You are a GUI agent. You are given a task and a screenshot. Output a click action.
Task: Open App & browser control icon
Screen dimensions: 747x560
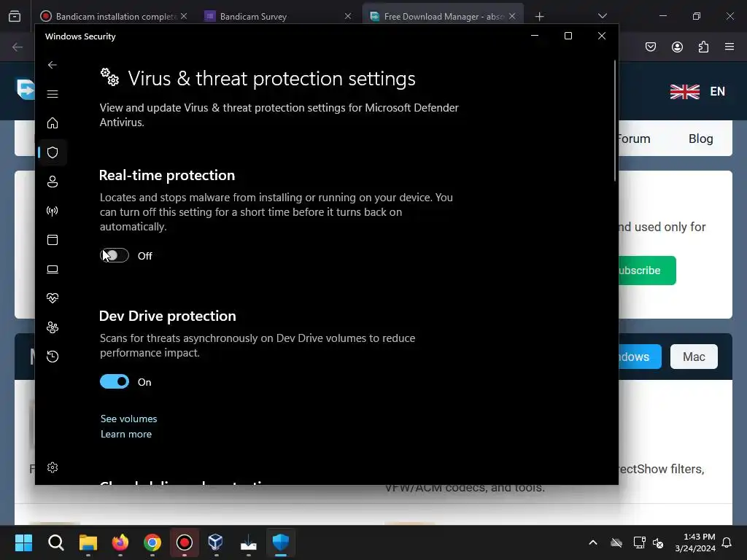coord(53,240)
